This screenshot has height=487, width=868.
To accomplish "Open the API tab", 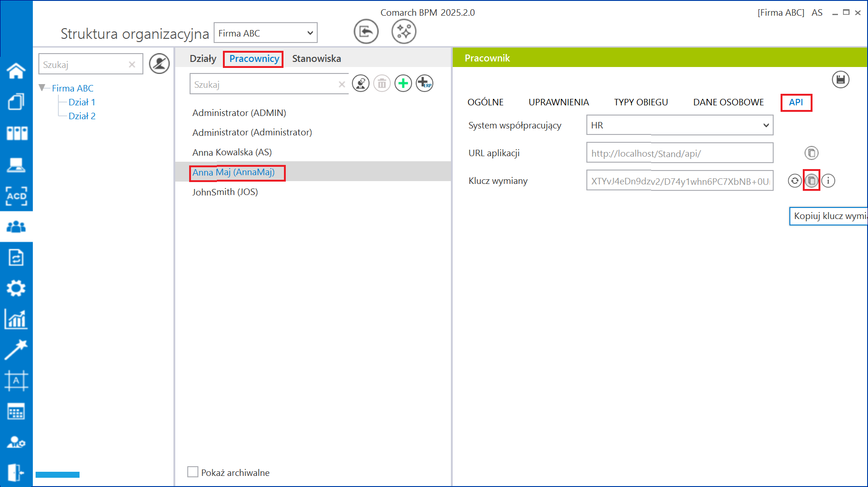I will point(796,102).
